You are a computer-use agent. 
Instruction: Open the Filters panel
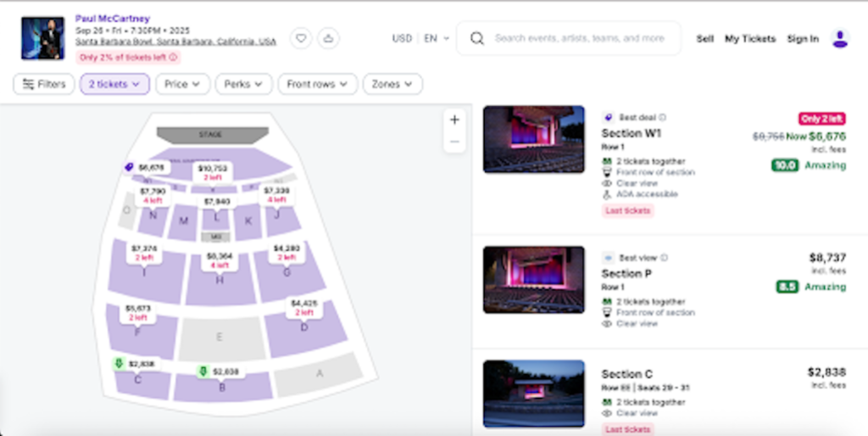tap(44, 84)
